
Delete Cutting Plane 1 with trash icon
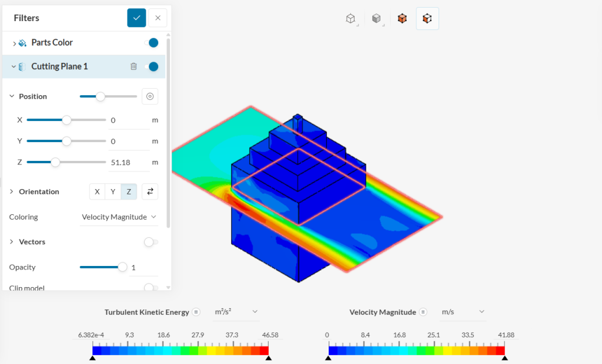click(x=133, y=67)
